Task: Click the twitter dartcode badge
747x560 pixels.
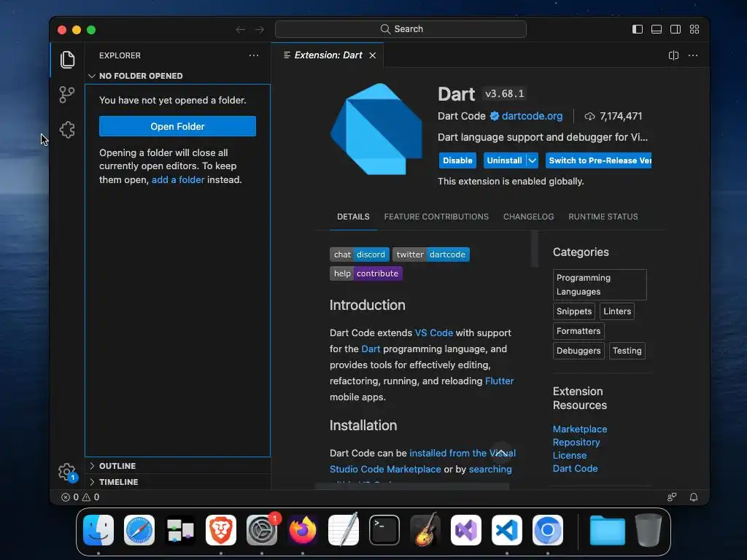Action: [x=431, y=254]
